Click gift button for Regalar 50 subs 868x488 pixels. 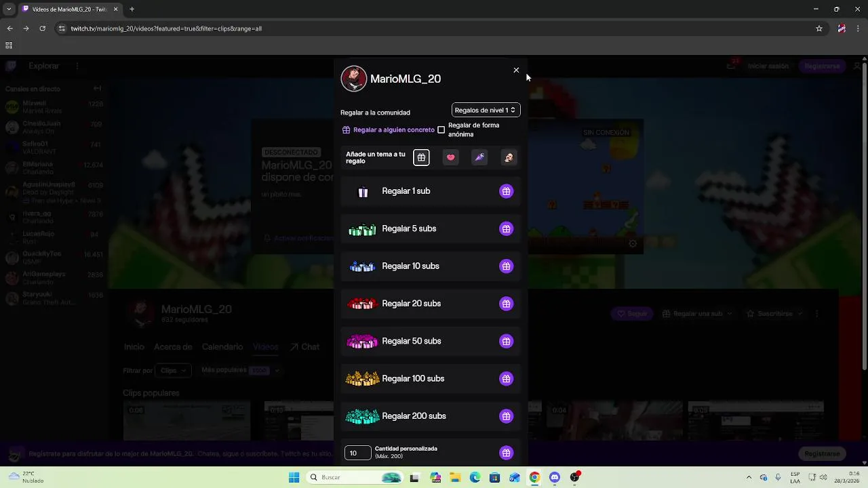click(x=507, y=342)
